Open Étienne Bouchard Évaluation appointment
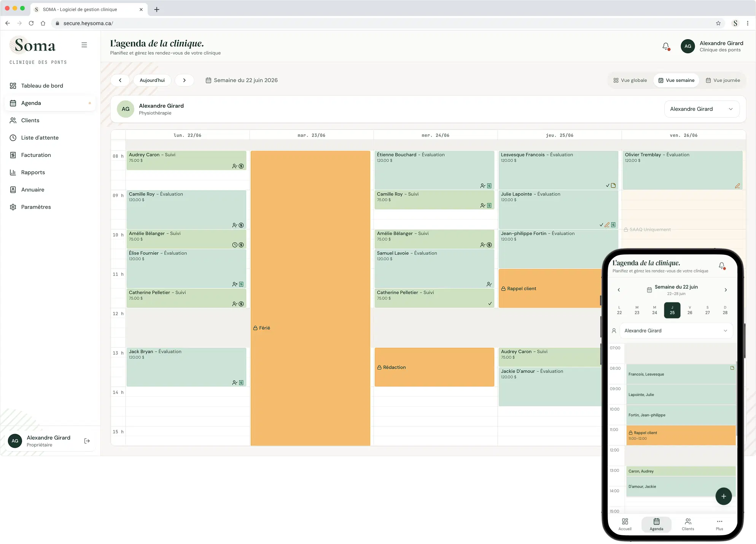The height and width of the screenshot is (544, 756). point(435,170)
